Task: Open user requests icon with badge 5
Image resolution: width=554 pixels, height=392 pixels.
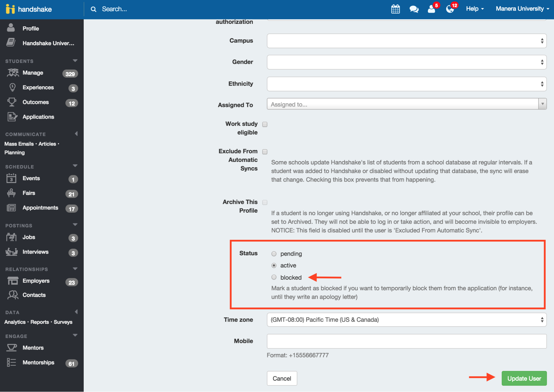Action: [432, 9]
